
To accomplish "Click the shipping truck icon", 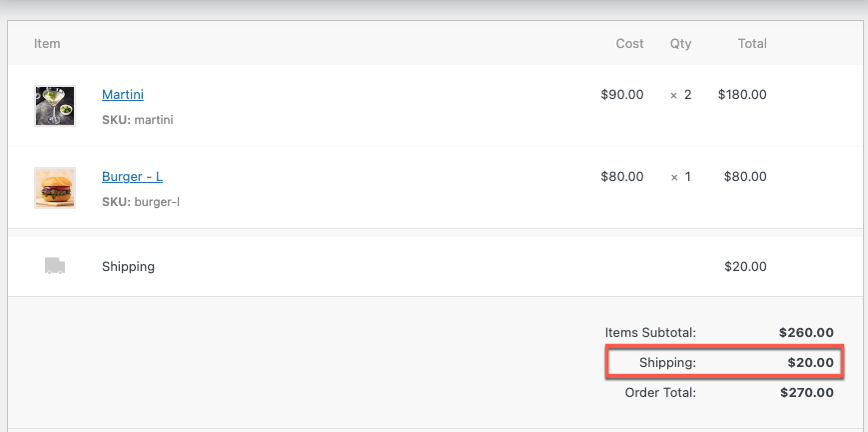I will (x=55, y=266).
